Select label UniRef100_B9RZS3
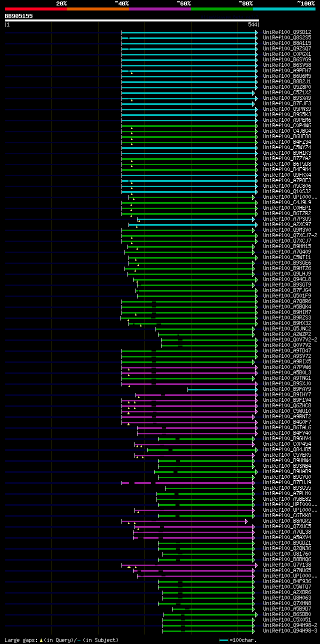This screenshot has width=320, height=644. [x=287, y=318]
